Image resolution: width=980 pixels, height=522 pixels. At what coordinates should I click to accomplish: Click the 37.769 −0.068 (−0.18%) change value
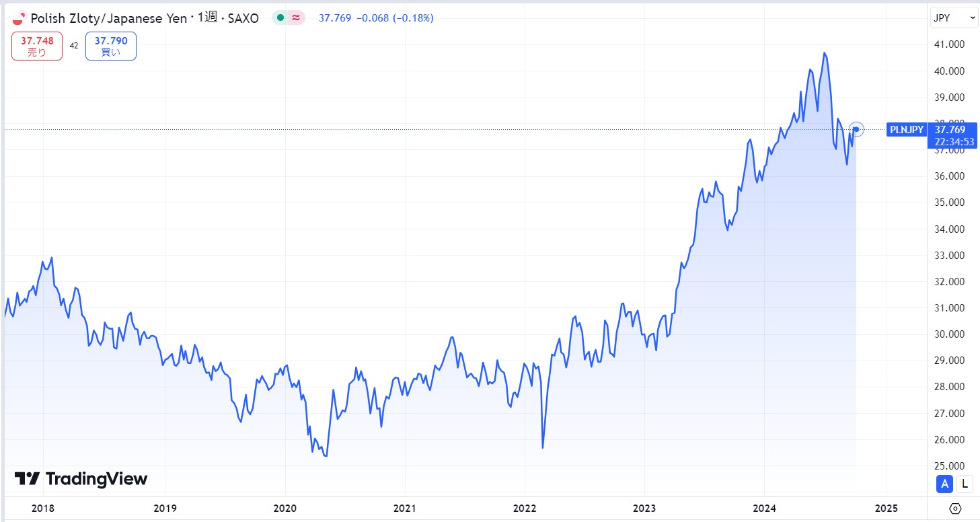(x=375, y=18)
